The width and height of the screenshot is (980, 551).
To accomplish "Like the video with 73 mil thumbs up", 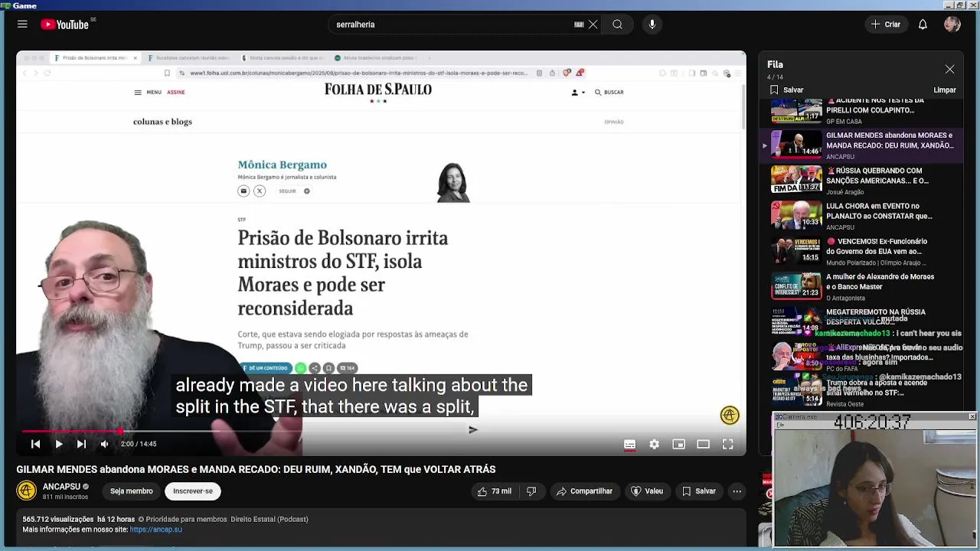I will 495,491.
